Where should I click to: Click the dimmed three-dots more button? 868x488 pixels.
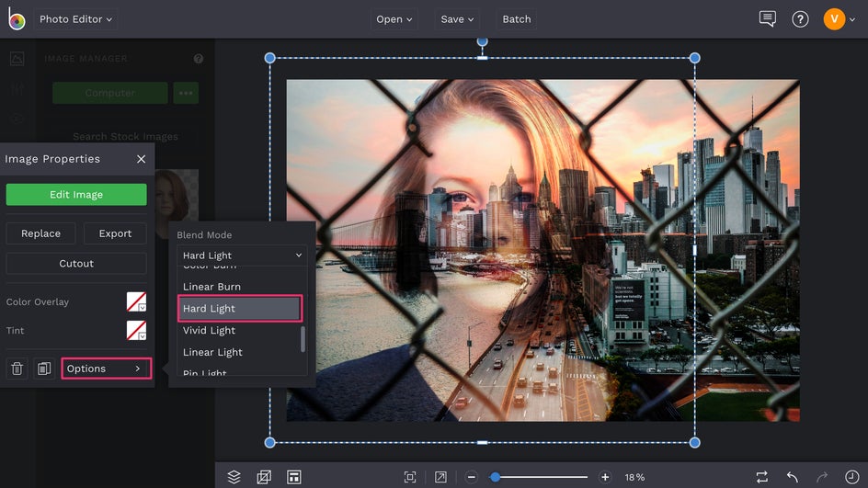click(186, 93)
